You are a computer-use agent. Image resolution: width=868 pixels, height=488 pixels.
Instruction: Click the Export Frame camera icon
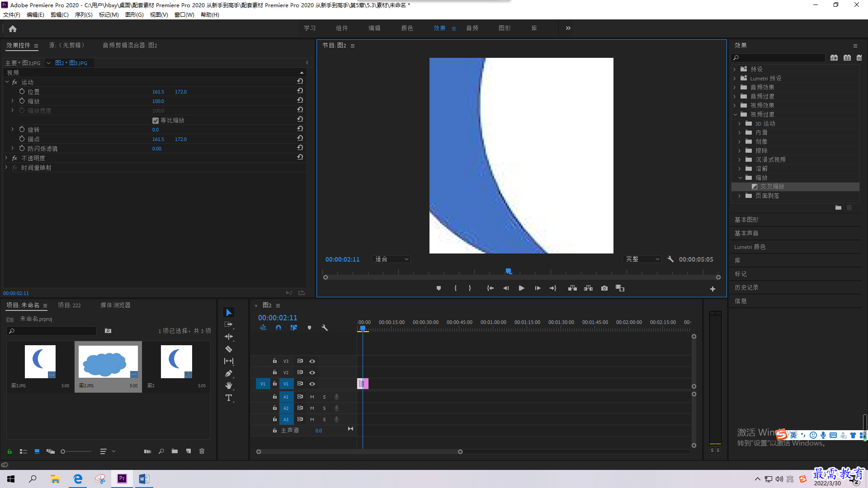tap(604, 288)
